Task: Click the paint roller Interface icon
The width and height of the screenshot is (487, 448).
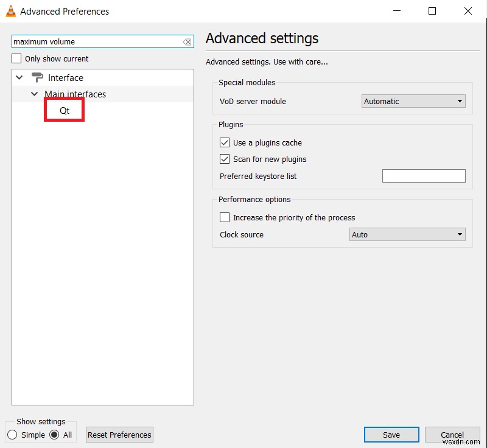Action: point(37,77)
